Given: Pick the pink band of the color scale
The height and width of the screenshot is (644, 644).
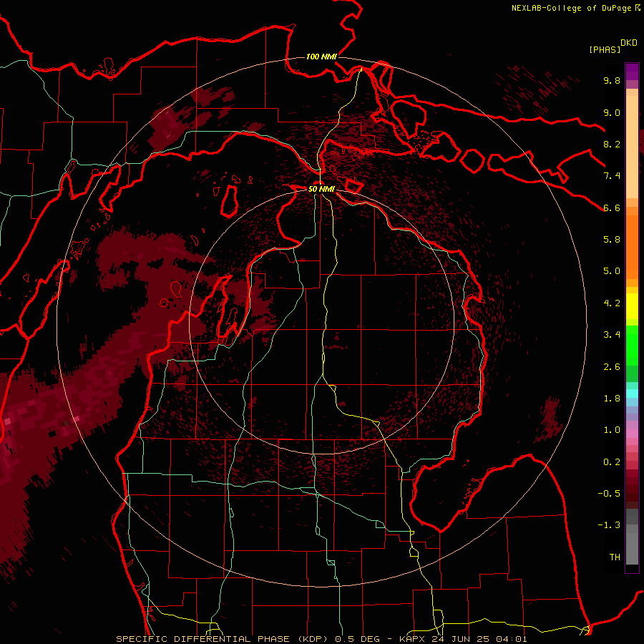Looking at the screenshot, I should 632,434.
